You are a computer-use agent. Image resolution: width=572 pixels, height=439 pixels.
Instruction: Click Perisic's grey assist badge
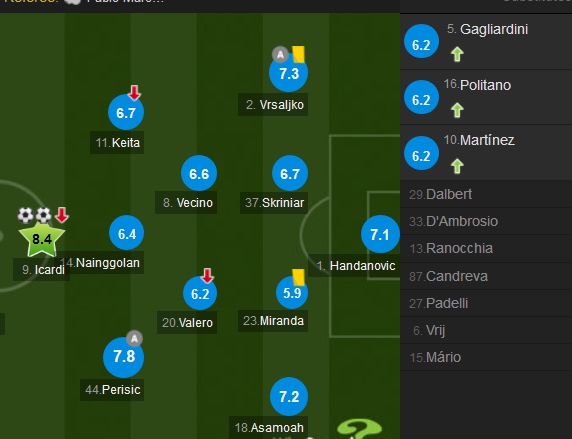click(134, 339)
